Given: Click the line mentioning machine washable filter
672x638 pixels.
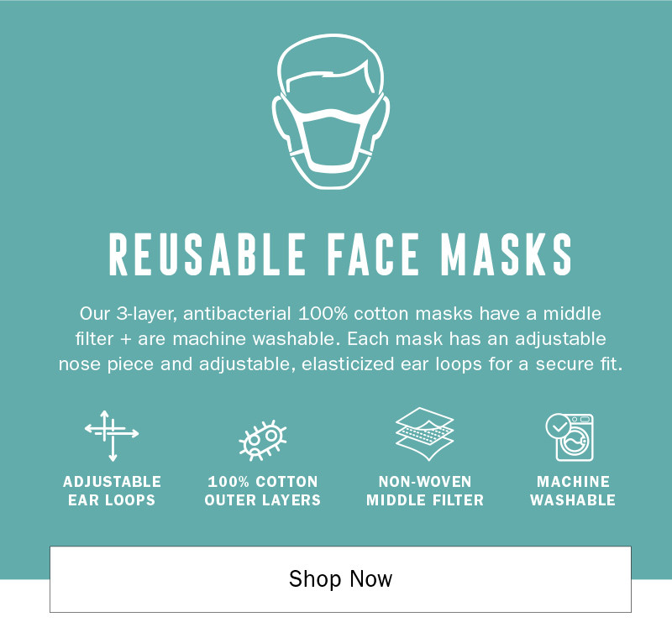Looking at the screenshot, I should (x=340, y=339).
